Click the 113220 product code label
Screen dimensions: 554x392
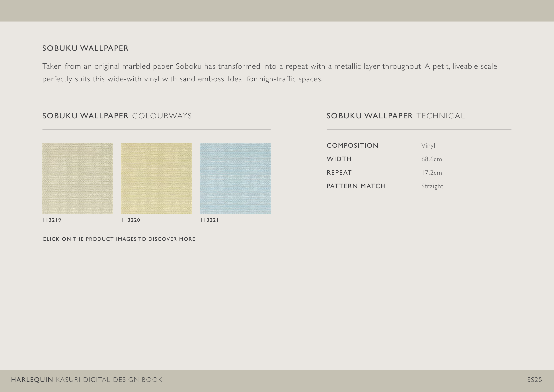tap(131, 220)
